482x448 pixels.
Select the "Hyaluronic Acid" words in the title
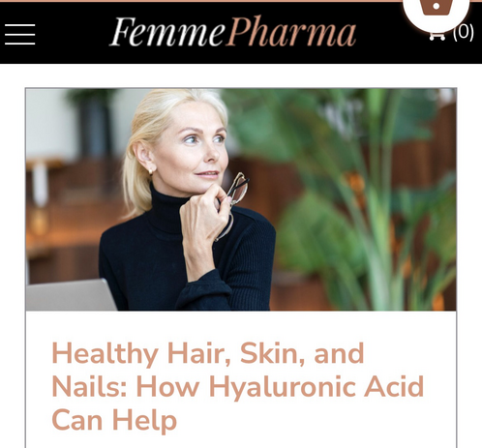tap(316, 386)
